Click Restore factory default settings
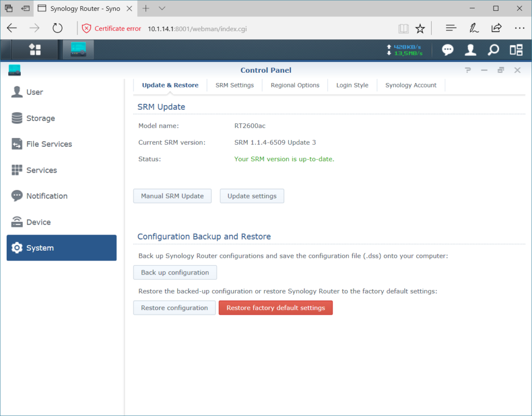This screenshot has height=416, width=532. tap(276, 308)
